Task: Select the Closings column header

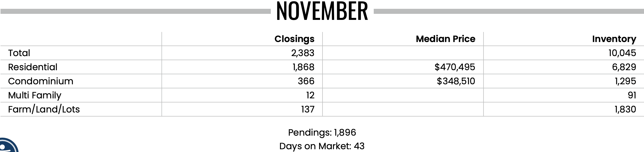Action: coord(294,39)
